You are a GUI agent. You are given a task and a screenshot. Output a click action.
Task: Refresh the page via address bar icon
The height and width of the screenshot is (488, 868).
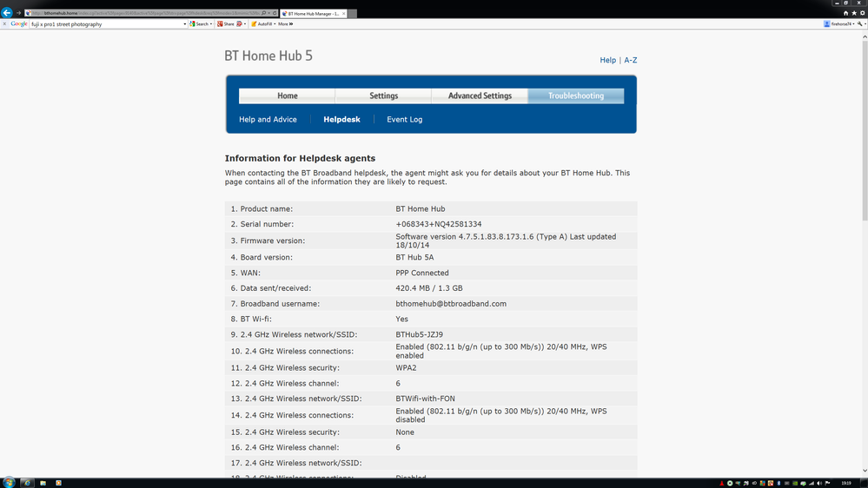(x=275, y=13)
